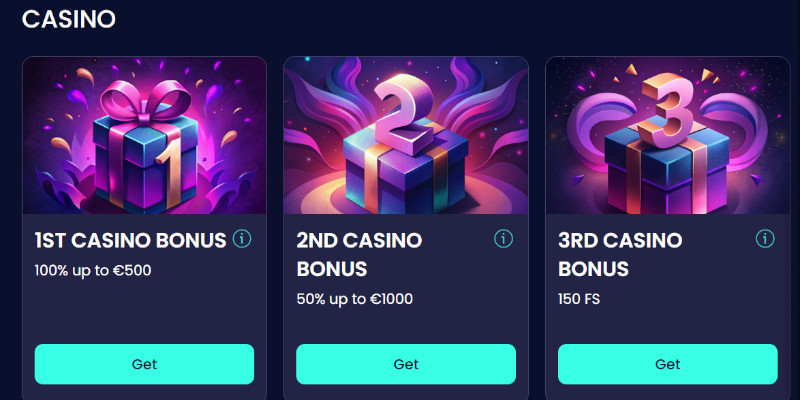Select the 2nd bonus gift box picture

[x=406, y=135]
